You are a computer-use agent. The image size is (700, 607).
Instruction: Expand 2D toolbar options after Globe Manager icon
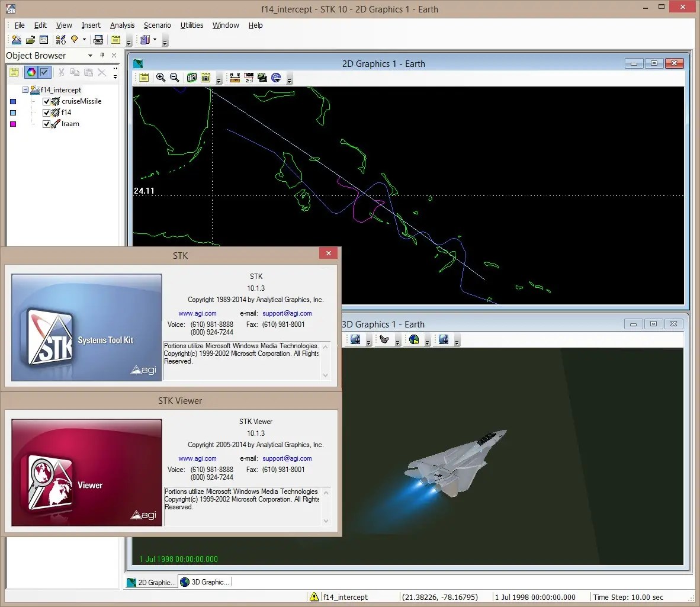[289, 81]
